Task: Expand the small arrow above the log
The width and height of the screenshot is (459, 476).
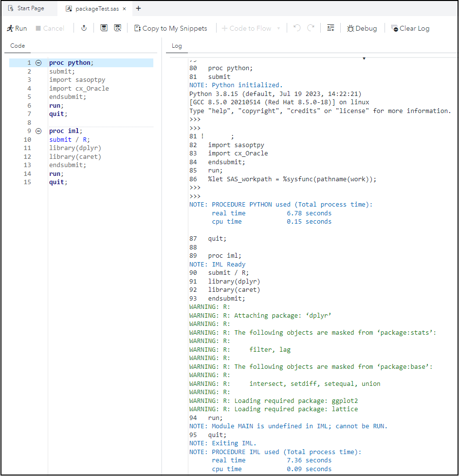Action: [x=364, y=58]
